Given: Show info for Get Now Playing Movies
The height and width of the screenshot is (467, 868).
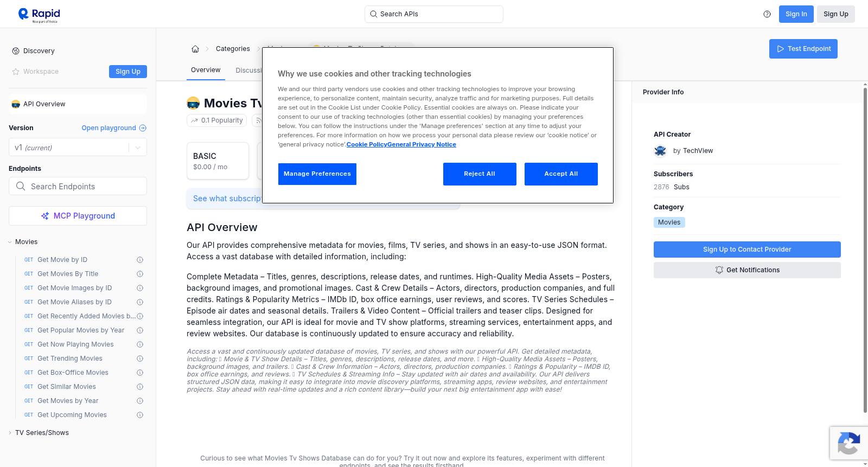Looking at the screenshot, I should point(140,344).
